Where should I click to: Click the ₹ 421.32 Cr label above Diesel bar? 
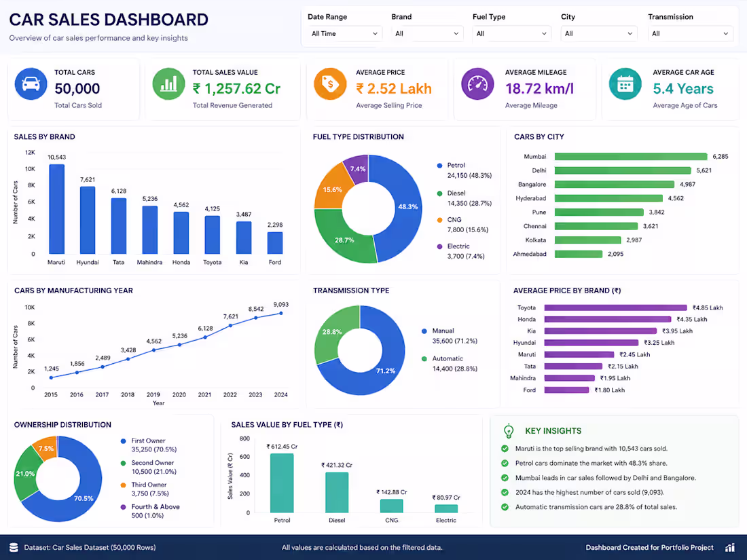tap(337, 465)
